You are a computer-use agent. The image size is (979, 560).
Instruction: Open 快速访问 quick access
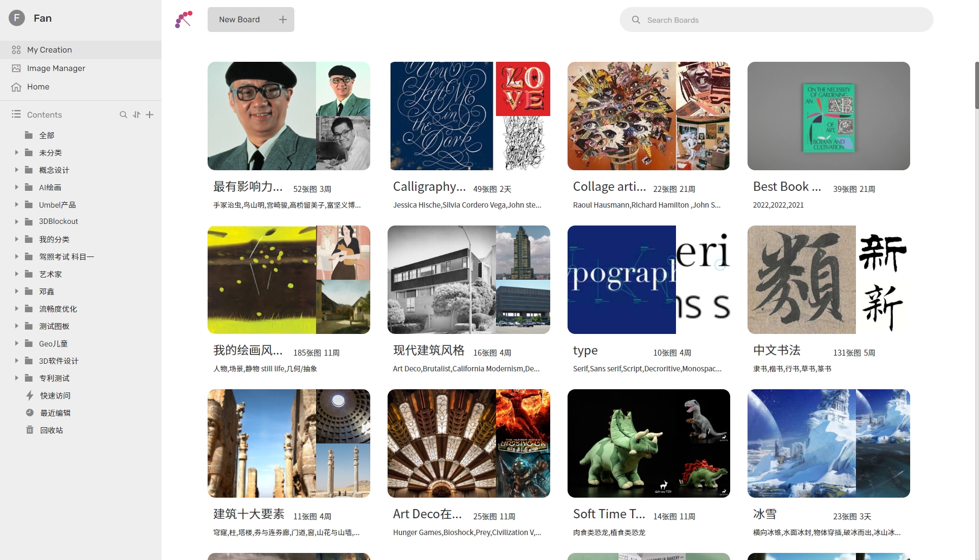tap(55, 396)
